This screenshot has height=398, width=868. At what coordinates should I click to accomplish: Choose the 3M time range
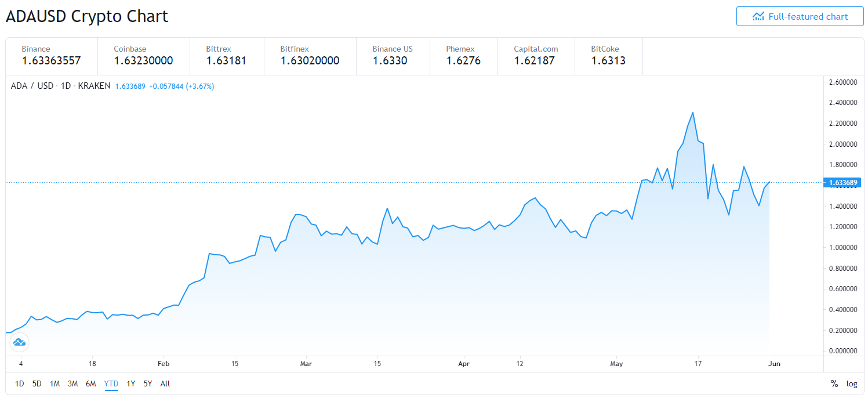click(72, 383)
